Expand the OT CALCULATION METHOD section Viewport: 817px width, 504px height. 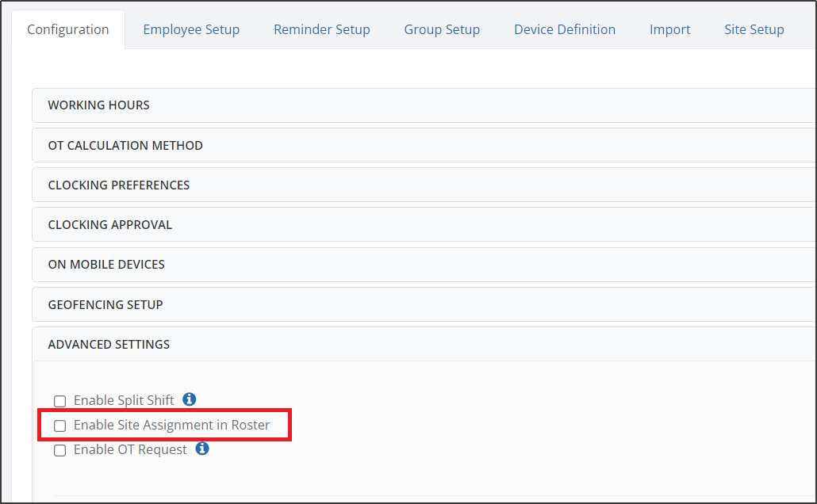[x=424, y=145]
